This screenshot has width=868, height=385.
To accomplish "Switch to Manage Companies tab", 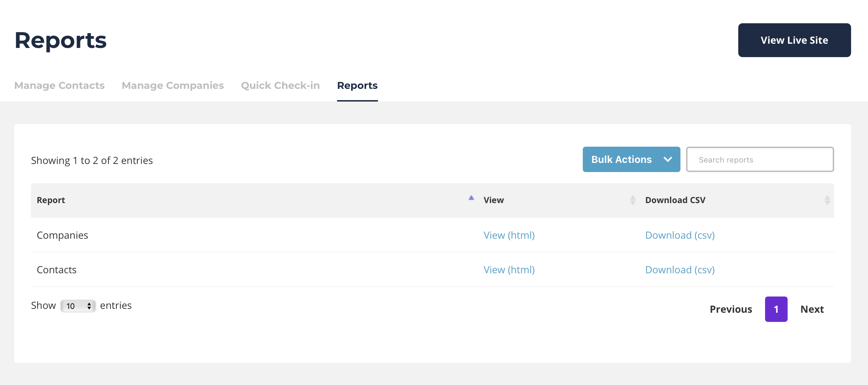I will click(173, 86).
